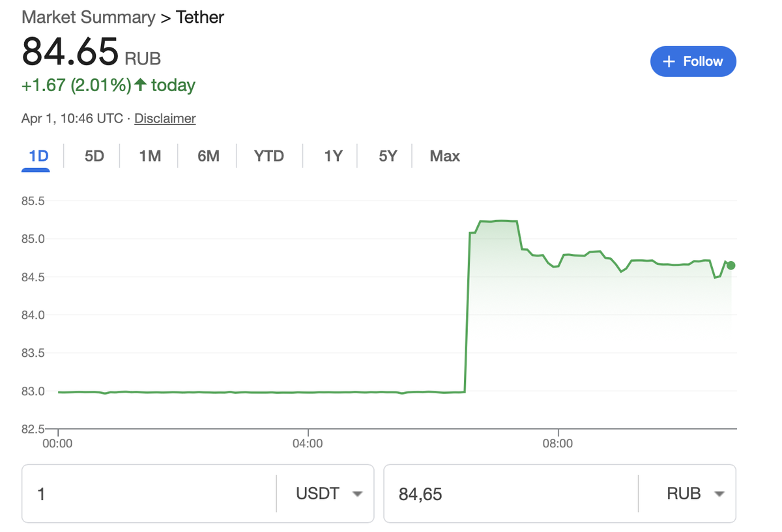Click the plus icon inside Follow button

coord(669,61)
